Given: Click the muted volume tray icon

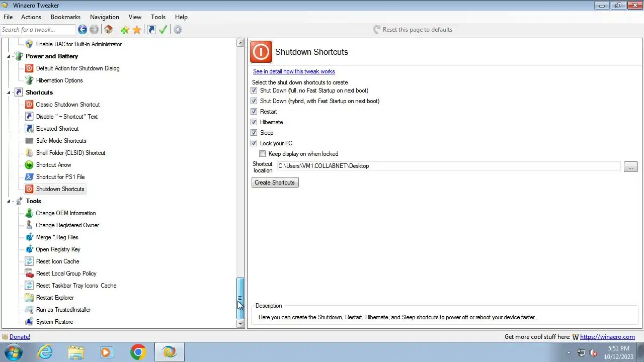Looking at the screenshot, I should pyautogui.click(x=593, y=352).
